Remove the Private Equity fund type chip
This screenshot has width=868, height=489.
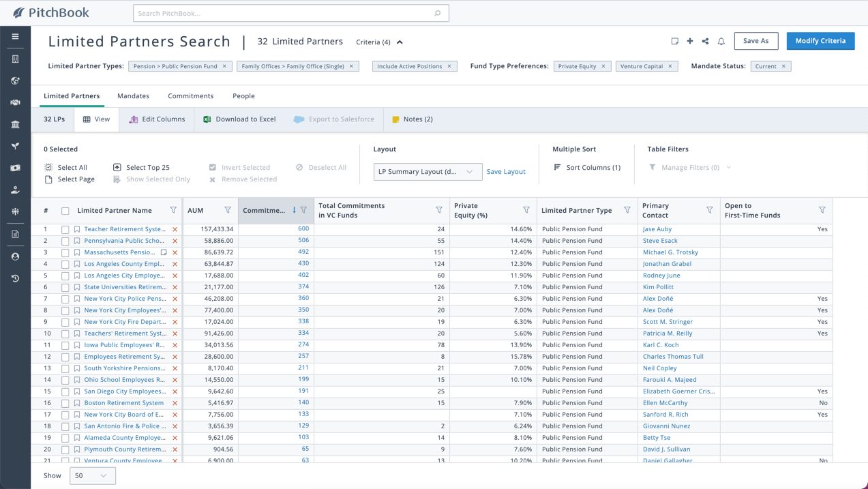point(603,66)
